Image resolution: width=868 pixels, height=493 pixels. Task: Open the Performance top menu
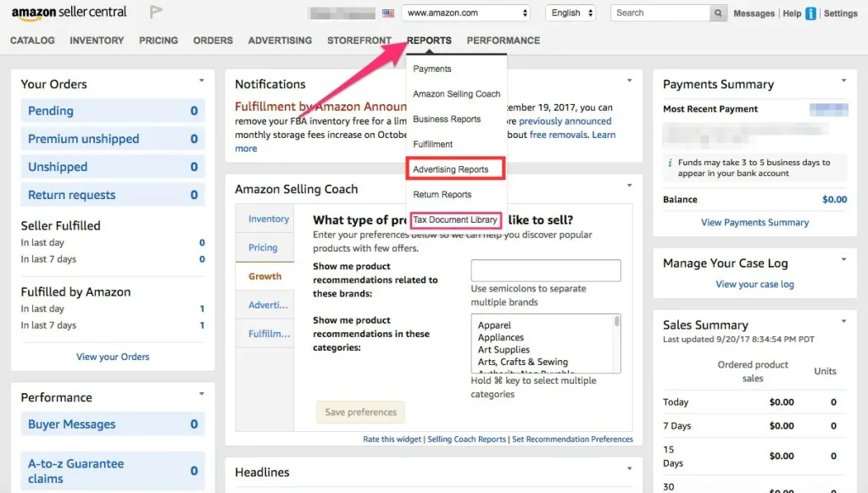504,41
